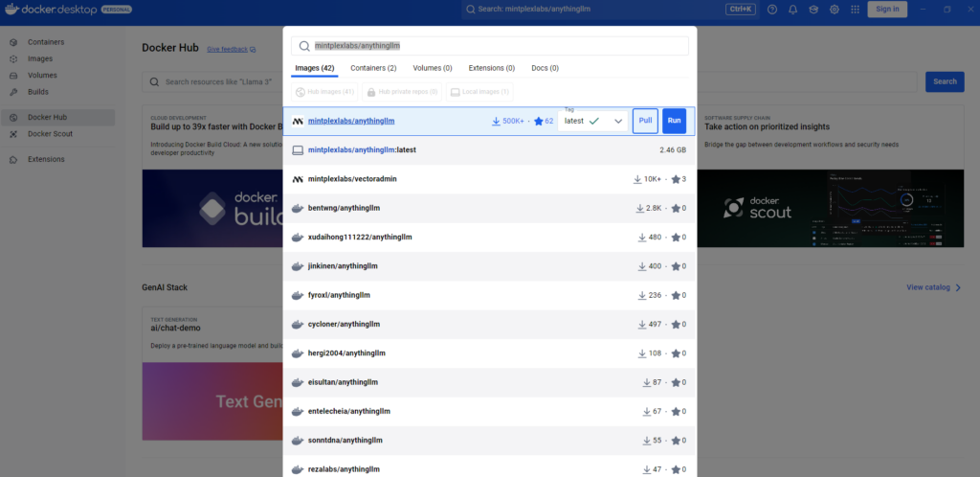Click whale icon beside jinkinen/anythingllm
The height and width of the screenshot is (477, 980).
pyautogui.click(x=298, y=266)
